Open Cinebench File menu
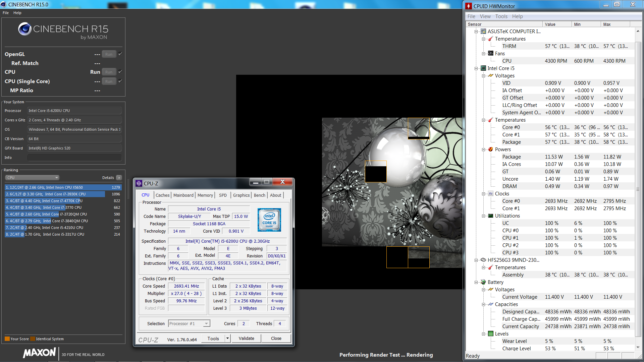Screen dimensions: 644x362 [x=6, y=13]
